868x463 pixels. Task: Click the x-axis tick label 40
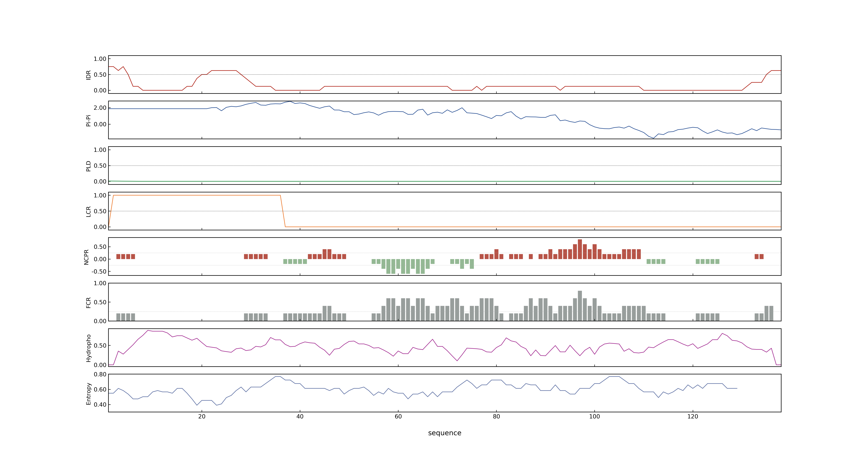[x=300, y=416]
